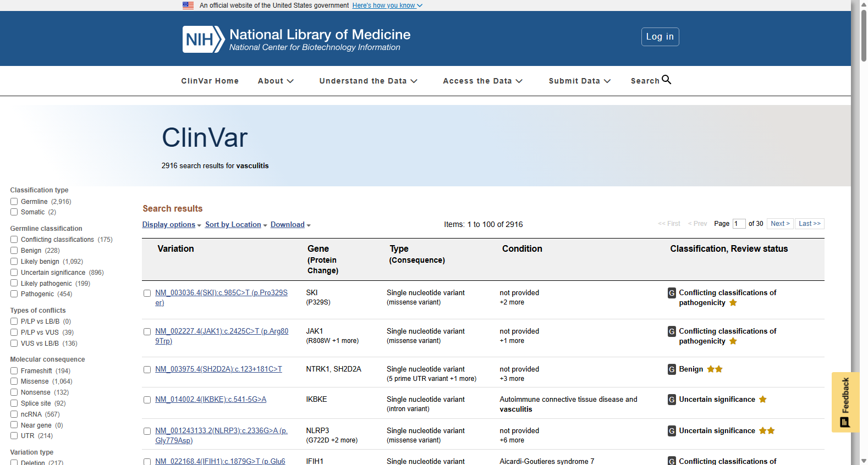The image size is (868, 465).
Task: Click review star in JAK1 row
Action: tap(733, 341)
